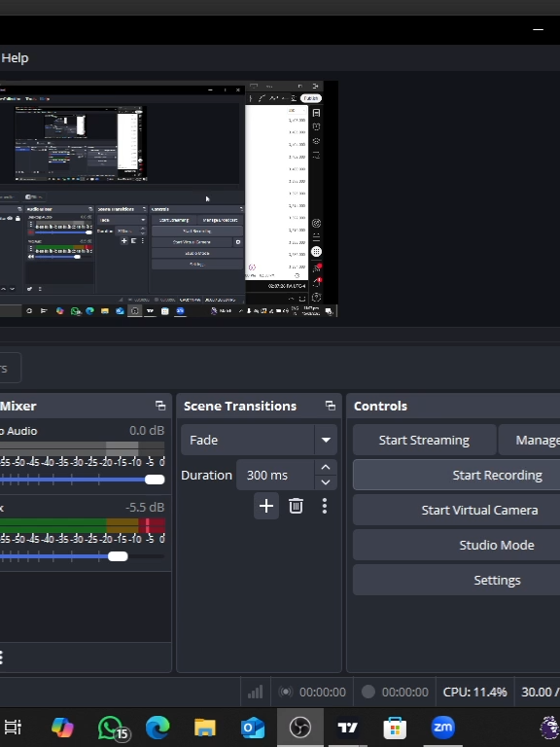
Task: Open Outlook from the taskbar
Action: click(253, 727)
